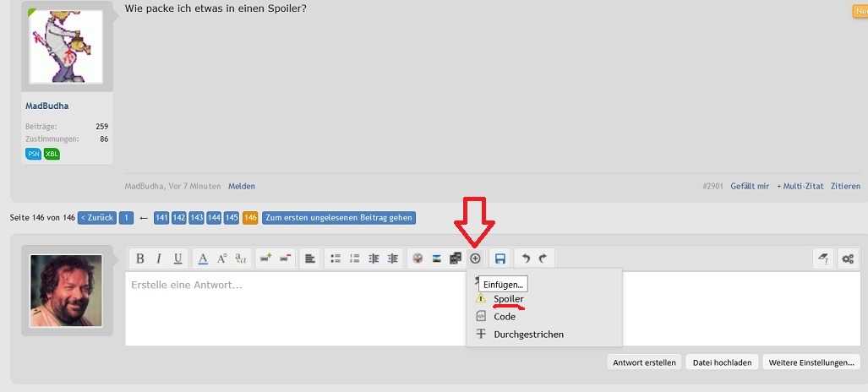
Task: Click the save draft floppy icon
Action: [x=500, y=259]
